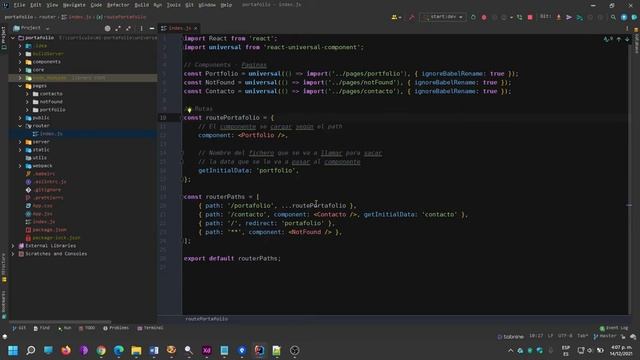
Task: Click the Project vertical tool window tab
Action: point(4,38)
